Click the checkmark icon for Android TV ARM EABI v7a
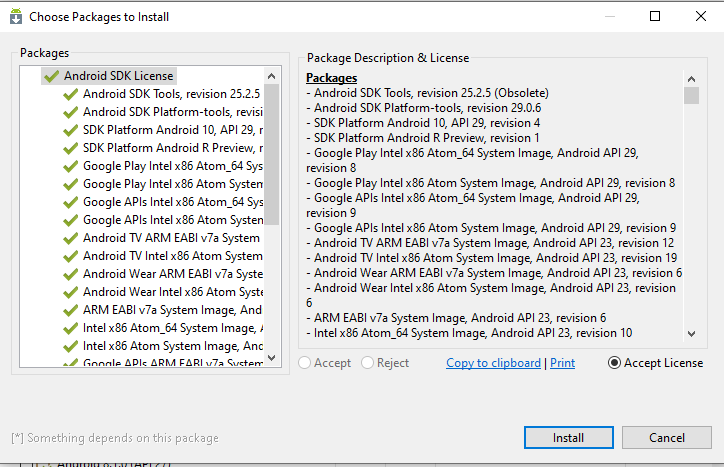Viewport: 724px width, 467px height. tap(70, 238)
